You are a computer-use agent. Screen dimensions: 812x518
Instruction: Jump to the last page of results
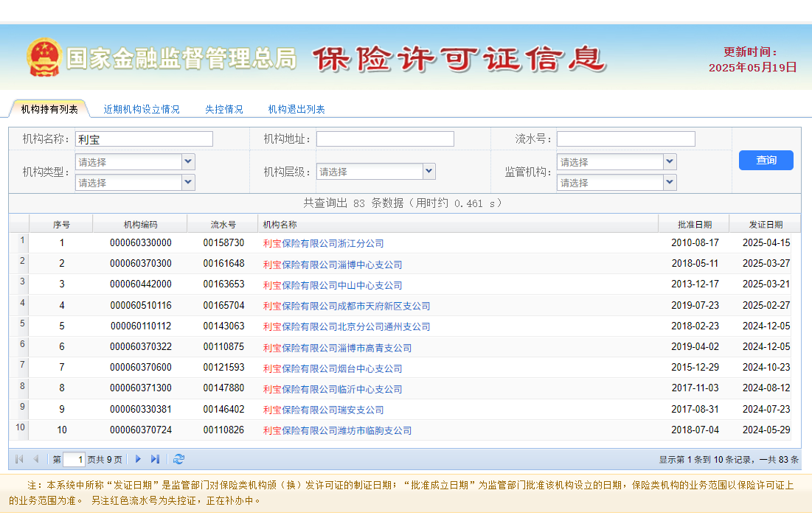(155, 459)
